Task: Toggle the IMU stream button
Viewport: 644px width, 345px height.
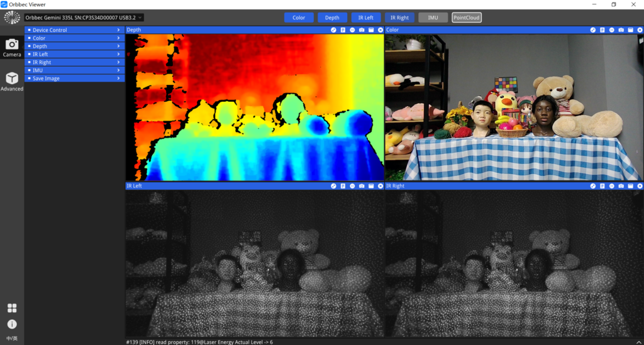Action: point(433,18)
